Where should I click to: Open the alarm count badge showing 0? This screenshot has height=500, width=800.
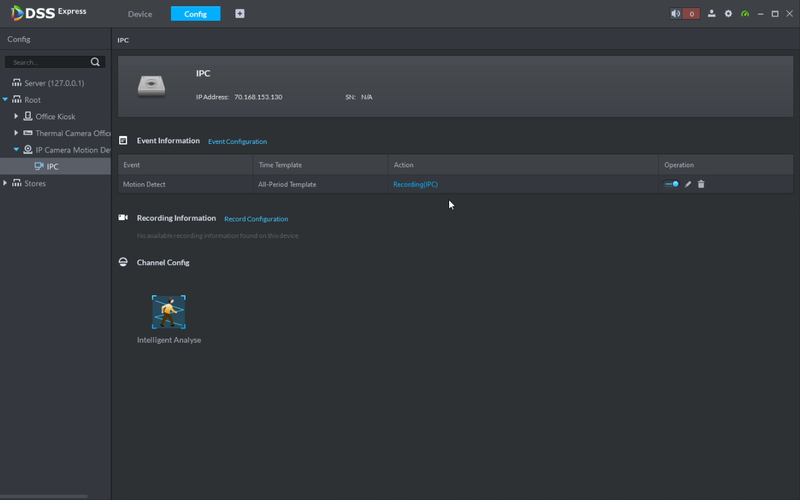coord(691,14)
